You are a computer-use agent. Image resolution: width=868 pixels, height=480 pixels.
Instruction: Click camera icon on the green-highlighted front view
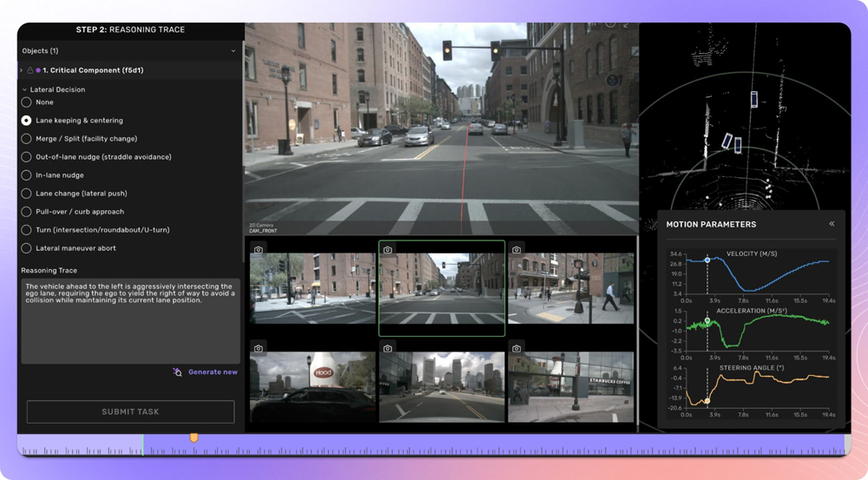(x=388, y=250)
